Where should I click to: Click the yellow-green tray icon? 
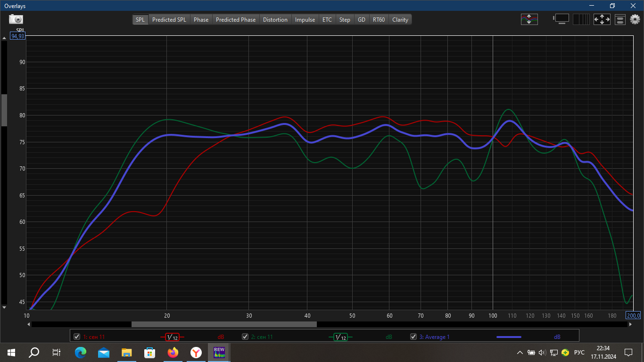(x=565, y=352)
